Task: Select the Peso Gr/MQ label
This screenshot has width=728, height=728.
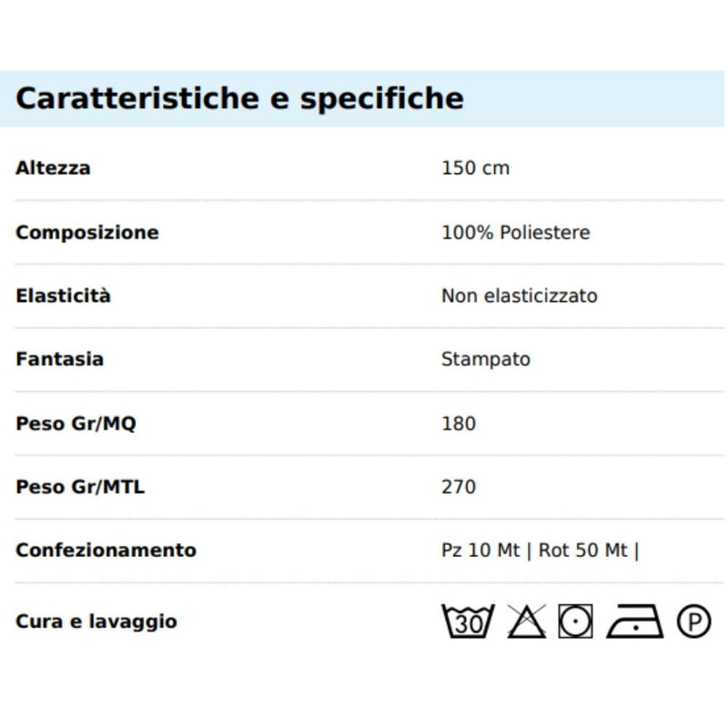Action: [x=76, y=423]
